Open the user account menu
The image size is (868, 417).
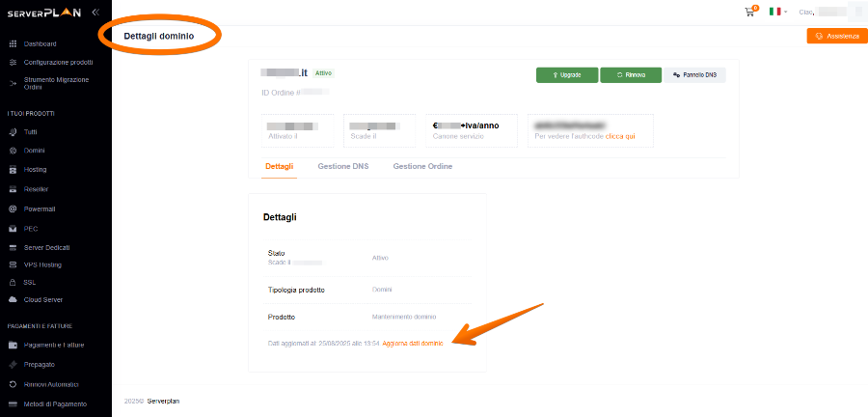pyautogui.click(x=829, y=12)
